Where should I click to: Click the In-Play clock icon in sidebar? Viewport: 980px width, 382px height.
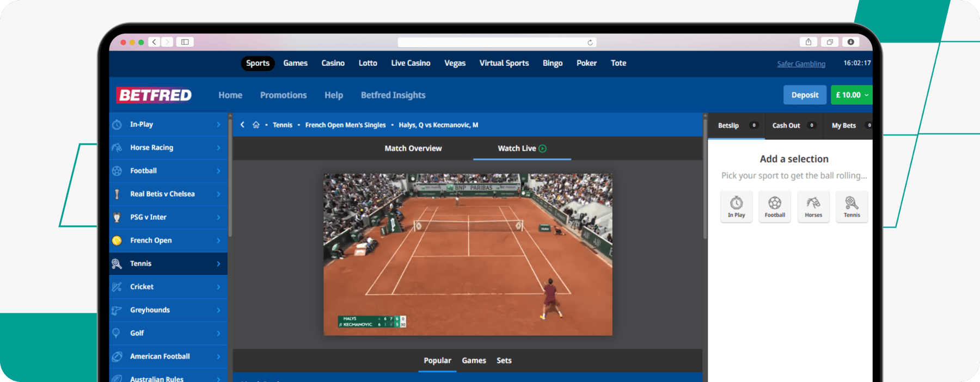coord(117,125)
